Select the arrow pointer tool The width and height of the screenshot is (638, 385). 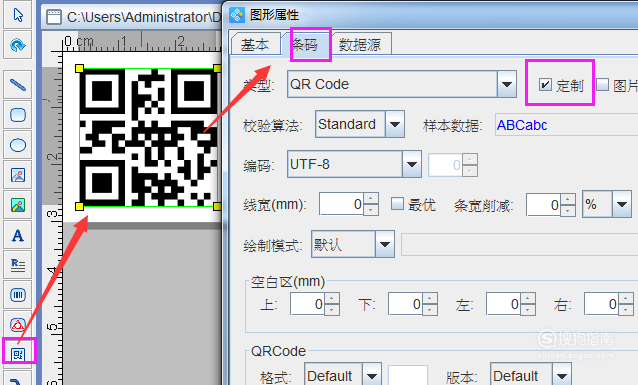pyautogui.click(x=17, y=15)
